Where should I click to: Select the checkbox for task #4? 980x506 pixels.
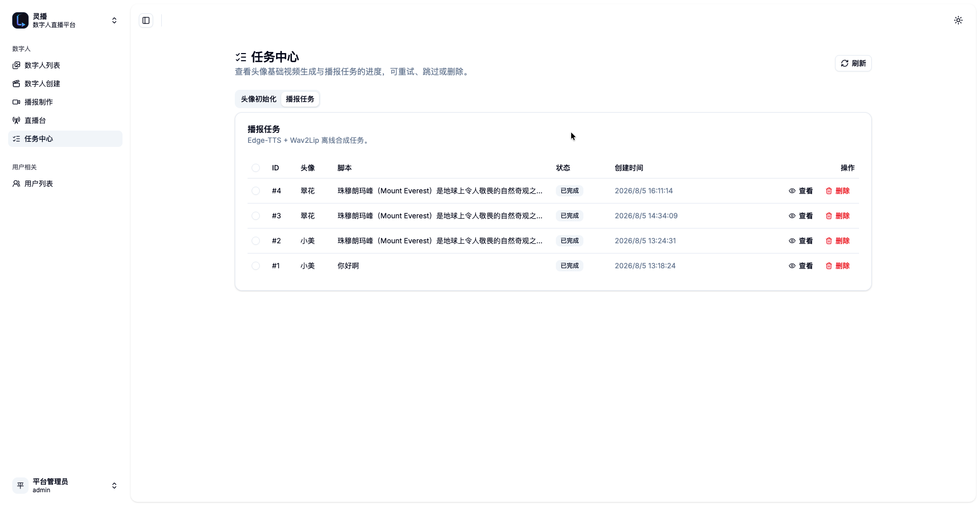pos(256,191)
